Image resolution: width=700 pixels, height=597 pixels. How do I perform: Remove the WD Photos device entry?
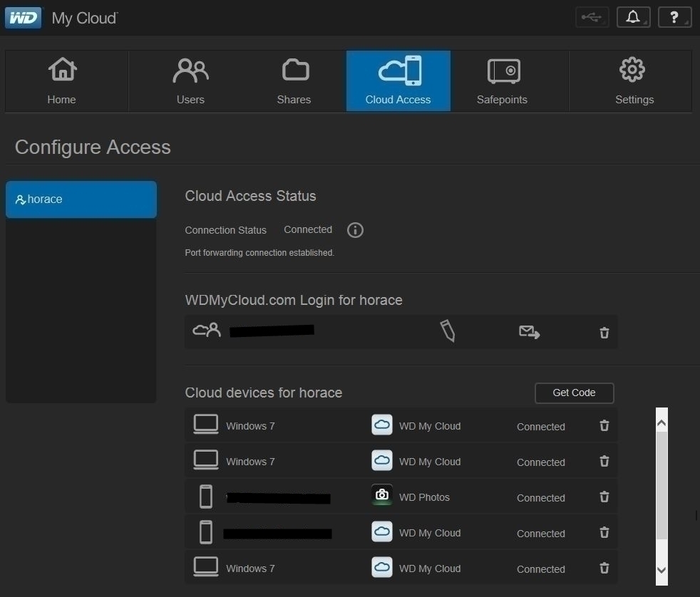(604, 497)
